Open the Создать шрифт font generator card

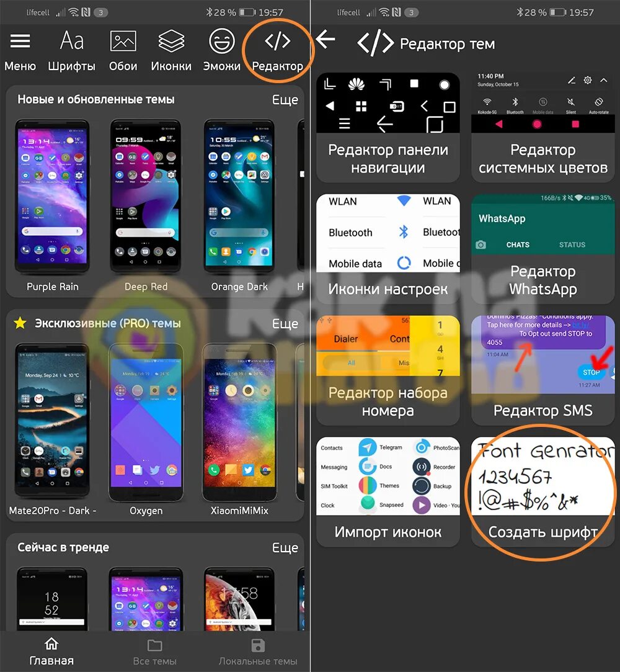point(543,491)
